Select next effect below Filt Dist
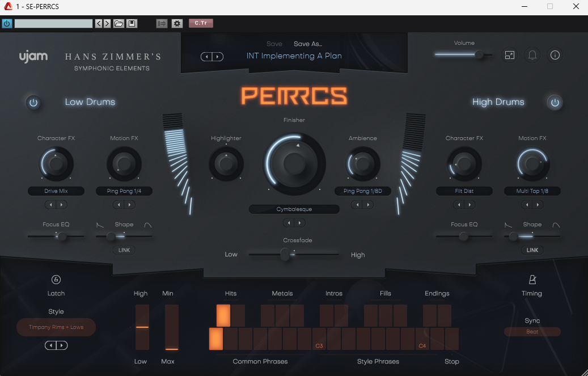Image resolution: width=588 pixels, height=376 pixels. point(470,205)
